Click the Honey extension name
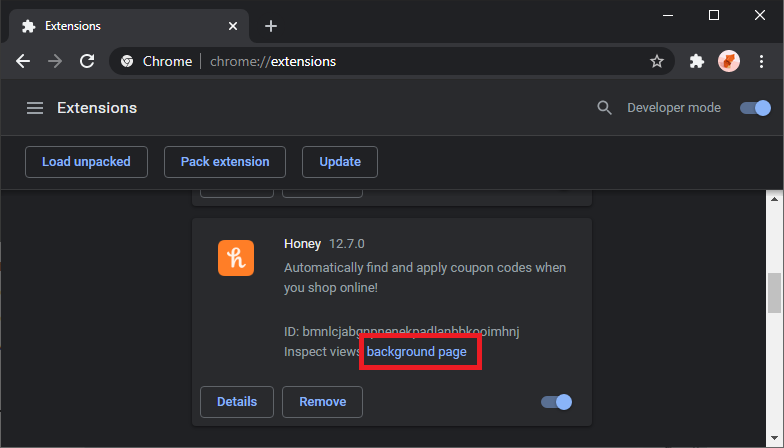784x448 pixels. click(302, 244)
